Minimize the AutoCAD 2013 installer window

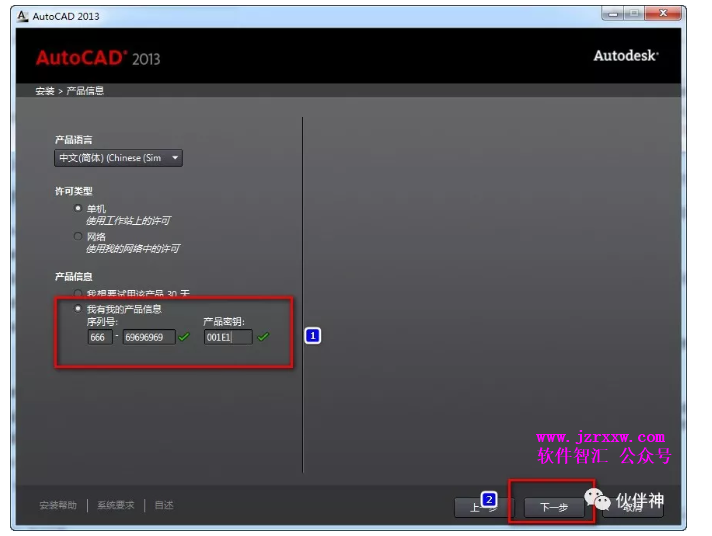point(613,14)
